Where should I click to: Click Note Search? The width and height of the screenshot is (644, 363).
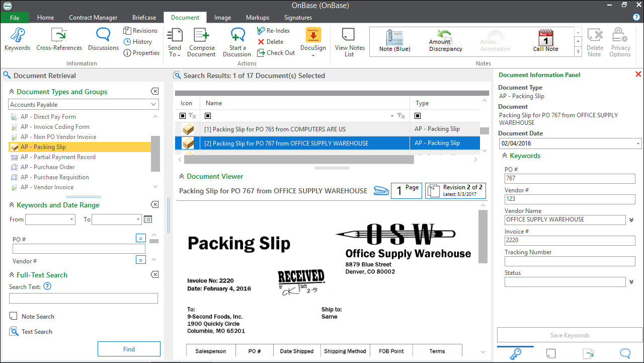pyautogui.click(x=32, y=317)
